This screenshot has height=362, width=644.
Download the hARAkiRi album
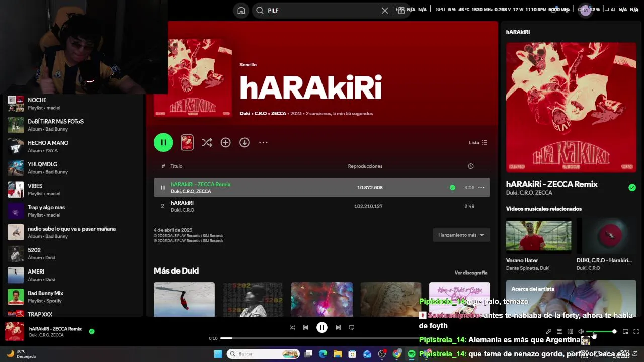(x=245, y=142)
